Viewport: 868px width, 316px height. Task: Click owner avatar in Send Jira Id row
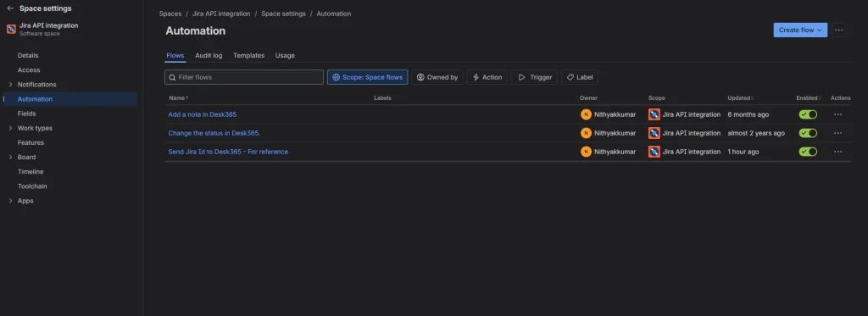[586, 152]
